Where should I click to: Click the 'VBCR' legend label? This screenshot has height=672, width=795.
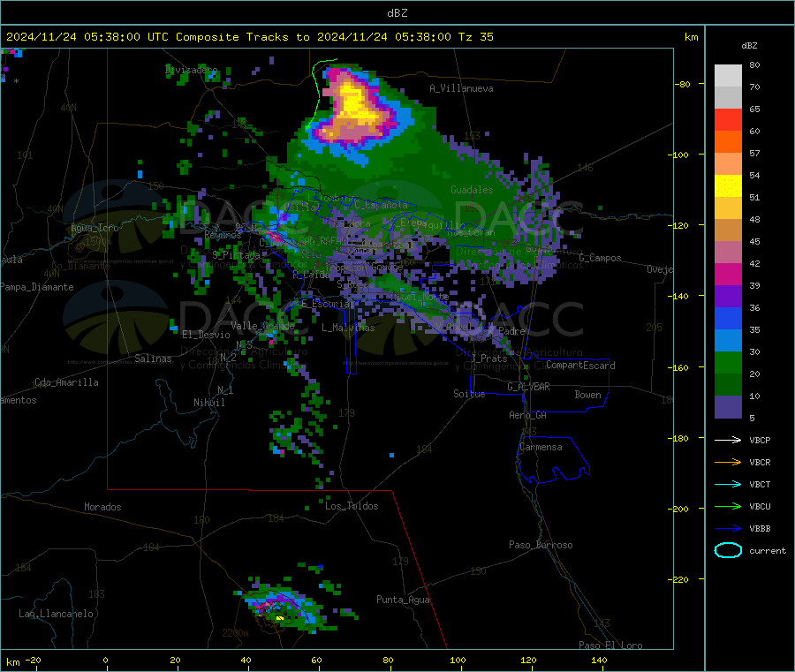(760, 462)
